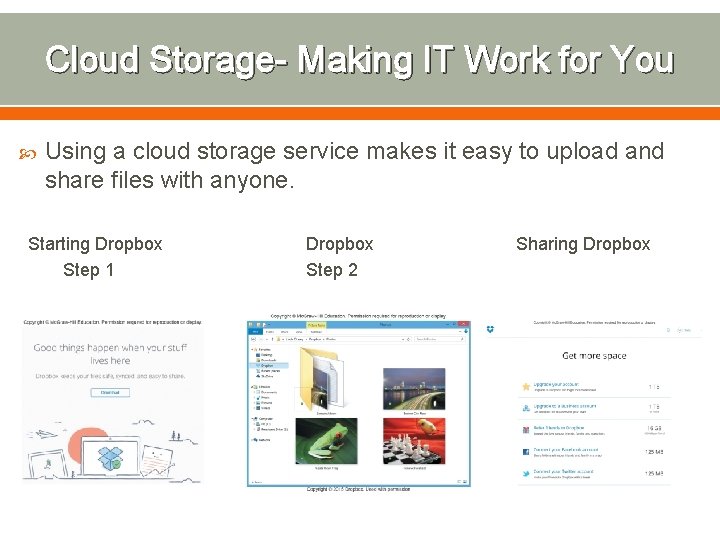
Task: Expand Libraries in Explorer navigation pane
Action: click(252, 387)
